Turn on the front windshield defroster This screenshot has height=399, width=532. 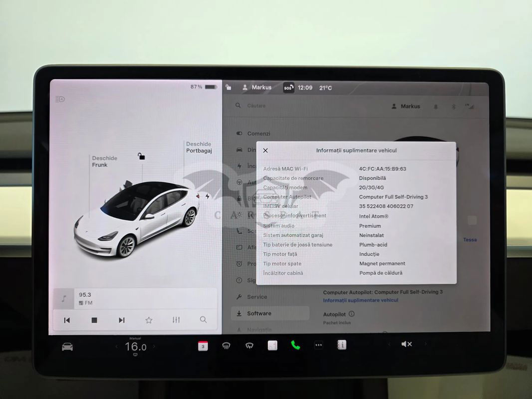pos(226,346)
